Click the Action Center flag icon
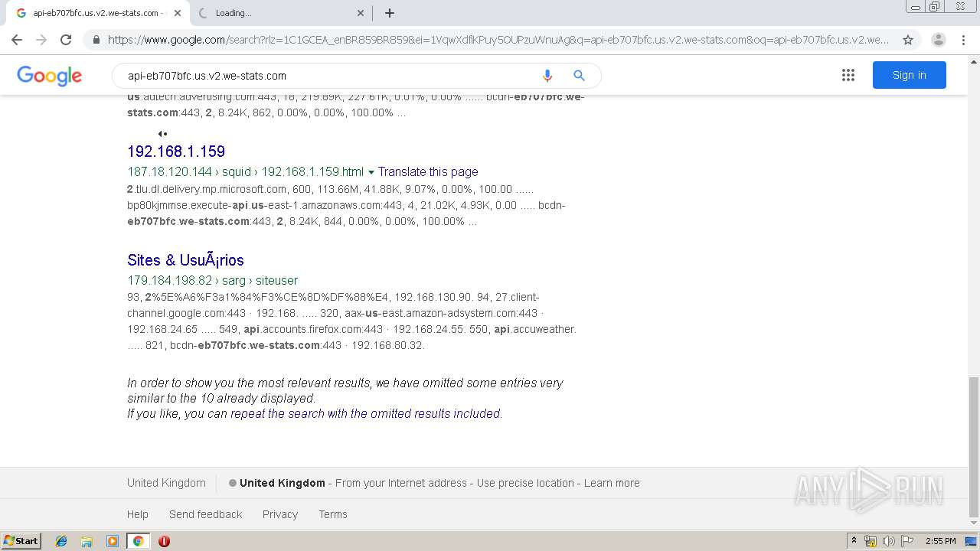 [x=907, y=541]
